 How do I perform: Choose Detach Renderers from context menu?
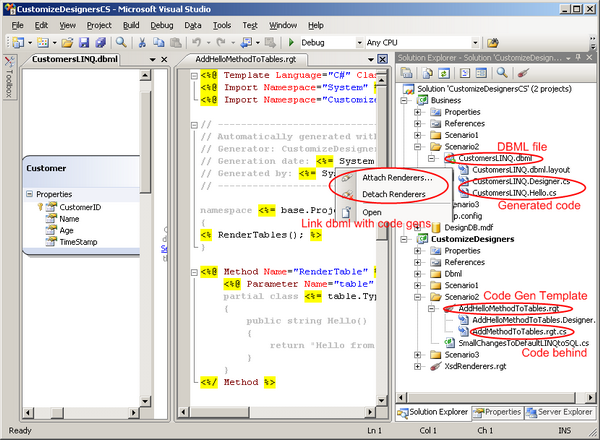pos(394,194)
